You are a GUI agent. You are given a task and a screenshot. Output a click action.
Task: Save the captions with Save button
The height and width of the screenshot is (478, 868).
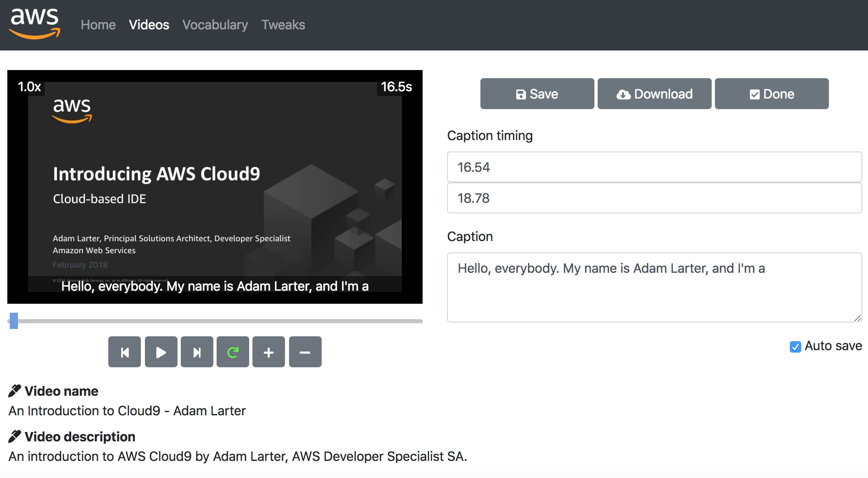pos(537,94)
